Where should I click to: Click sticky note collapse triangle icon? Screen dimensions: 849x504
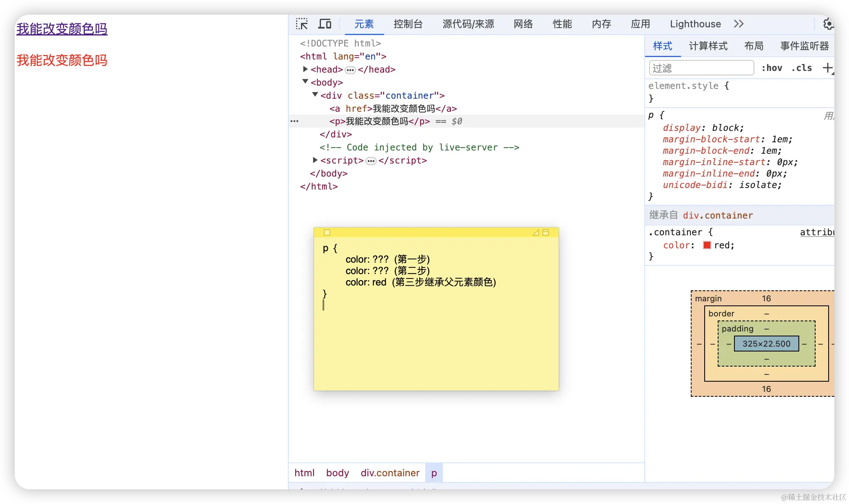pyautogui.click(x=536, y=232)
